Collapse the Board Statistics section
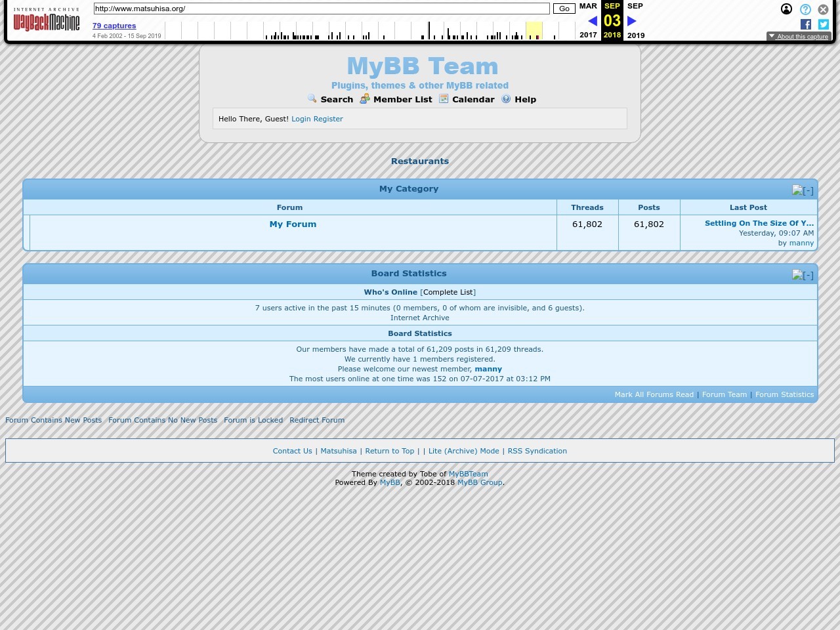Viewport: 840px width, 630px height. coord(803,275)
